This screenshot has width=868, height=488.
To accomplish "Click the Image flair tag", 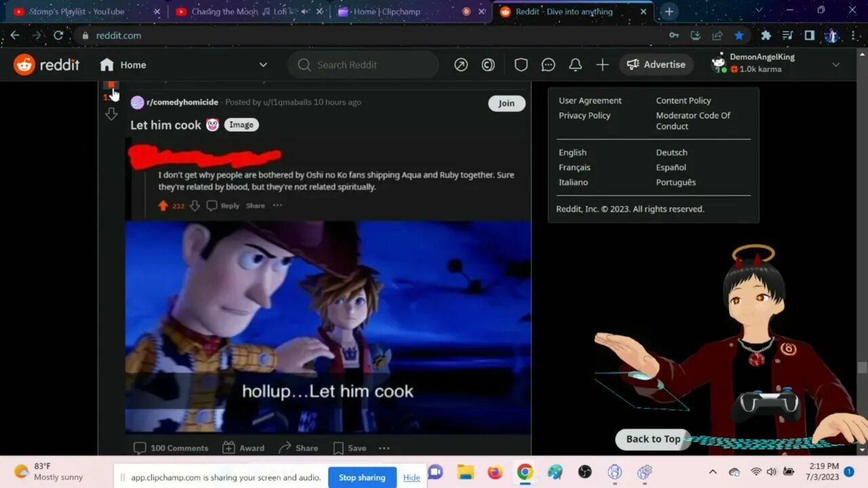I will tap(241, 125).
